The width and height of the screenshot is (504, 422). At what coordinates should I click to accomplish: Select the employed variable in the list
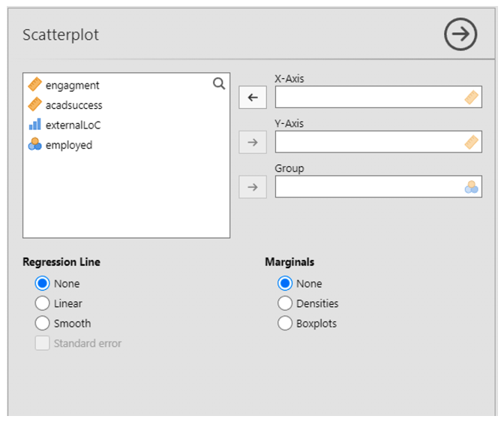(x=68, y=145)
